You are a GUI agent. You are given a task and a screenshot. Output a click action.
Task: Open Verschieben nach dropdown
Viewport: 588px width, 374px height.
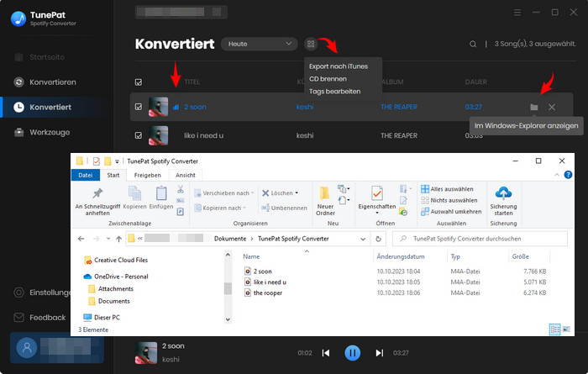pos(224,192)
